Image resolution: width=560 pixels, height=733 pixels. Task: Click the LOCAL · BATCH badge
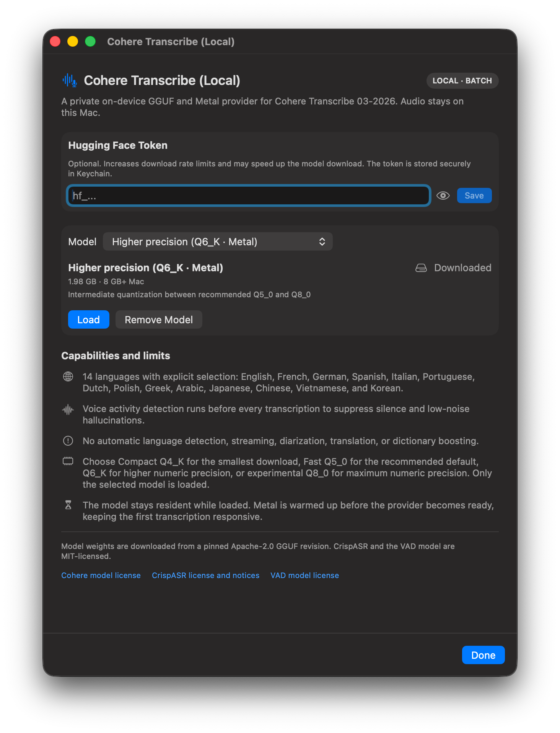462,81
